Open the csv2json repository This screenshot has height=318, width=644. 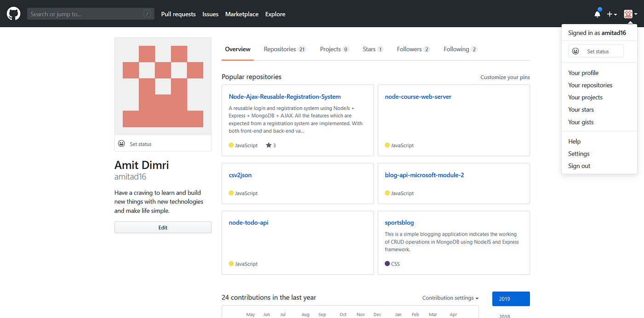point(240,175)
